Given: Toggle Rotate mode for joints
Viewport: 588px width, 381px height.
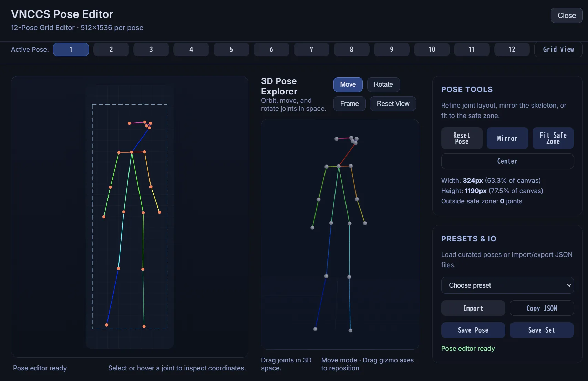Looking at the screenshot, I should pyautogui.click(x=383, y=84).
